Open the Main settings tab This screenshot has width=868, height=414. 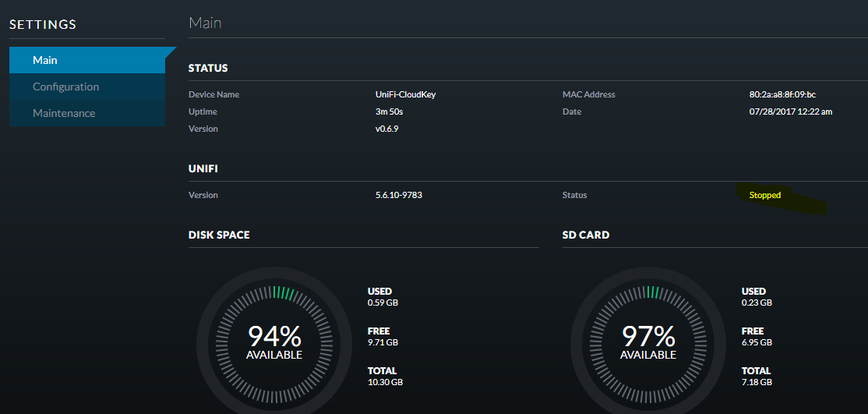click(45, 60)
